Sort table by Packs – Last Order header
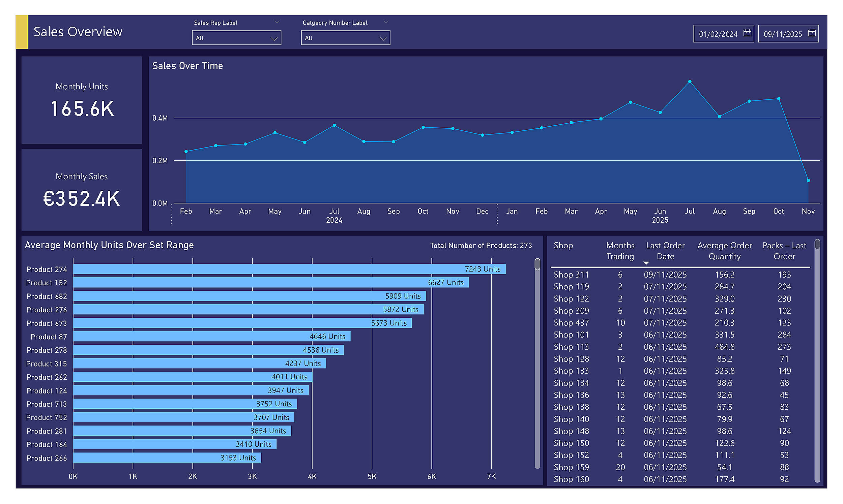Screen dimensions: 843x504 tap(784, 251)
